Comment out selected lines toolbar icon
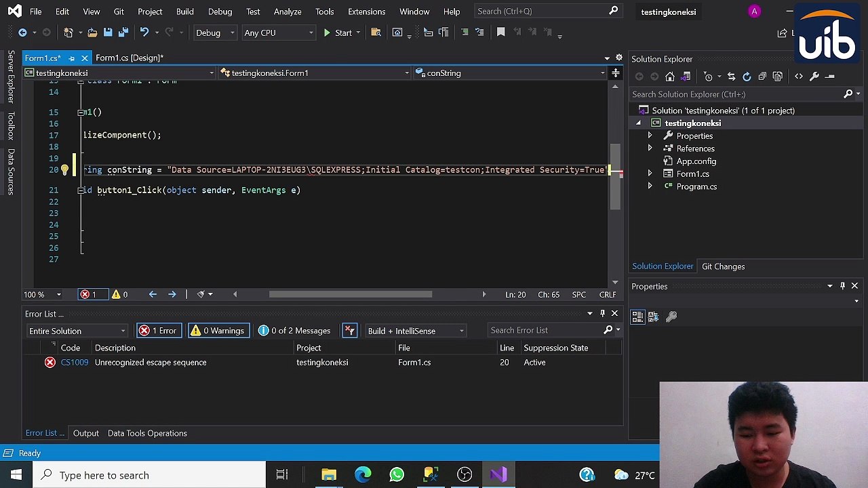The height and width of the screenshot is (488, 868). click(465, 33)
